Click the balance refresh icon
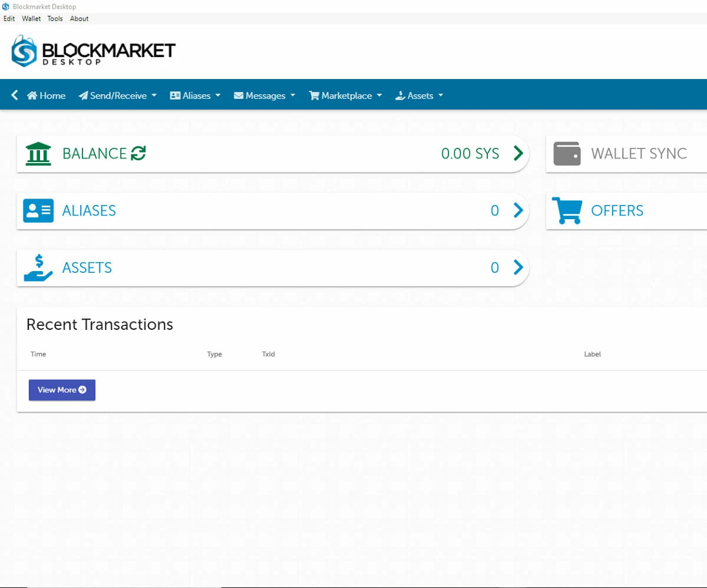This screenshot has height=588, width=707. 138,154
